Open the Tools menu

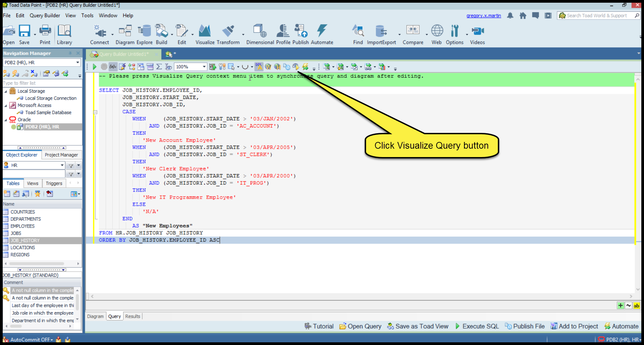point(87,15)
